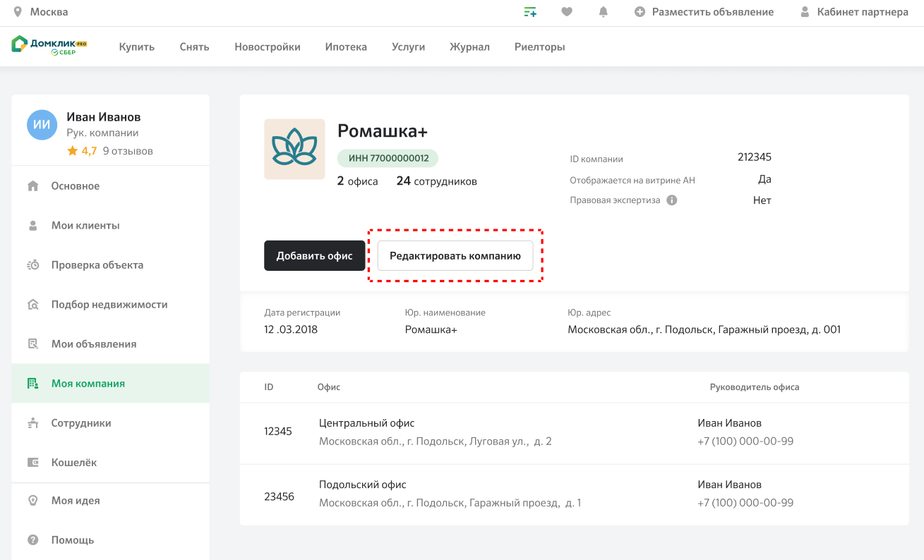924x560 pixels.
Task: Click the person icon beside Кабинет партнера
Action: click(x=805, y=12)
